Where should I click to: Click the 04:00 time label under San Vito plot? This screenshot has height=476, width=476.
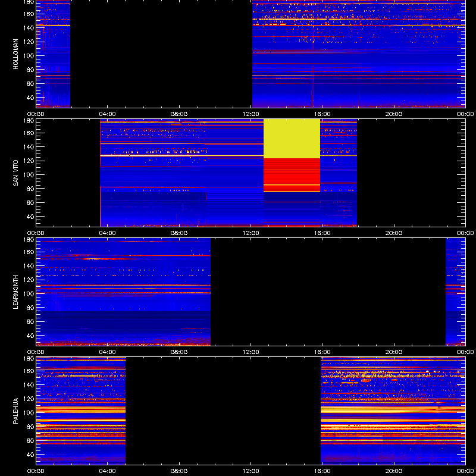click(108, 233)
